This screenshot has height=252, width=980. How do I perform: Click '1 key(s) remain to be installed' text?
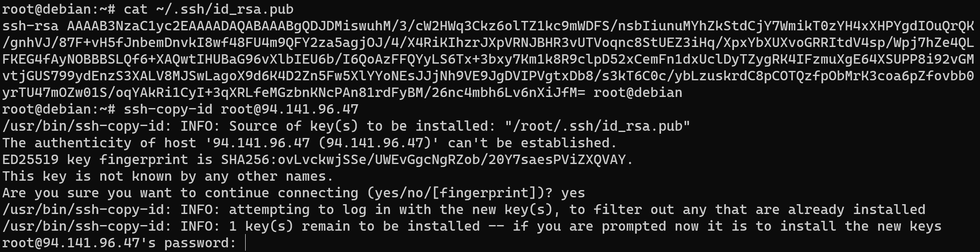click(354, 226)
